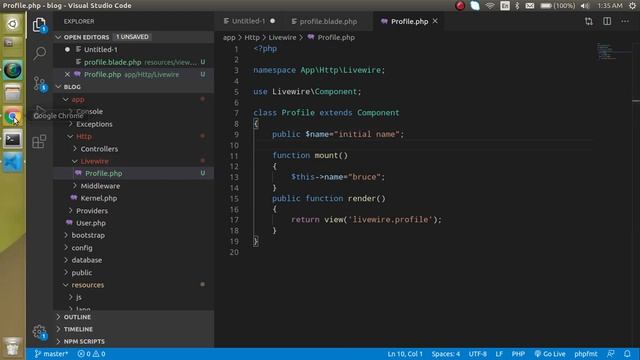Open Visual Studio Code dock icon
640x360 pixels.
point(12,162)
